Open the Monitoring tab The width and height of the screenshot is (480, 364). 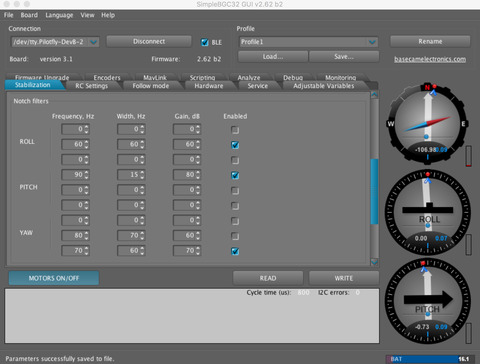[340, 78]
